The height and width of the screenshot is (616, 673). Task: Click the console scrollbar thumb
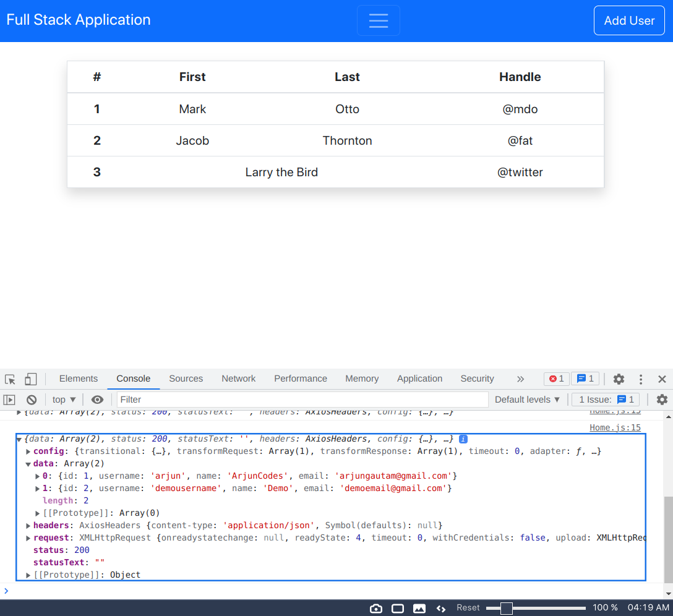pyautogui.click(x=668, y=539)
